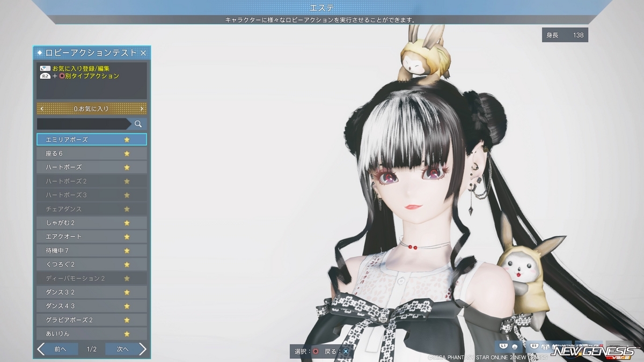
Task: Click お気に入り登録/編集 option
Action: [x=81, y=69]
